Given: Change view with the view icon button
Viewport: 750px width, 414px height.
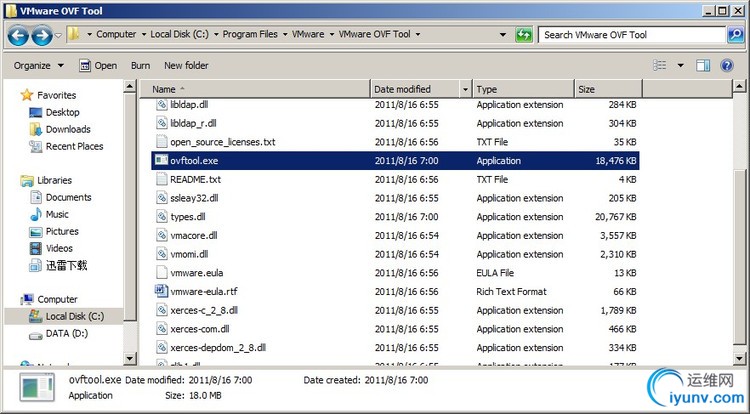Looking at the screenshot, I should pyautogui.click(x=660, y=65).
